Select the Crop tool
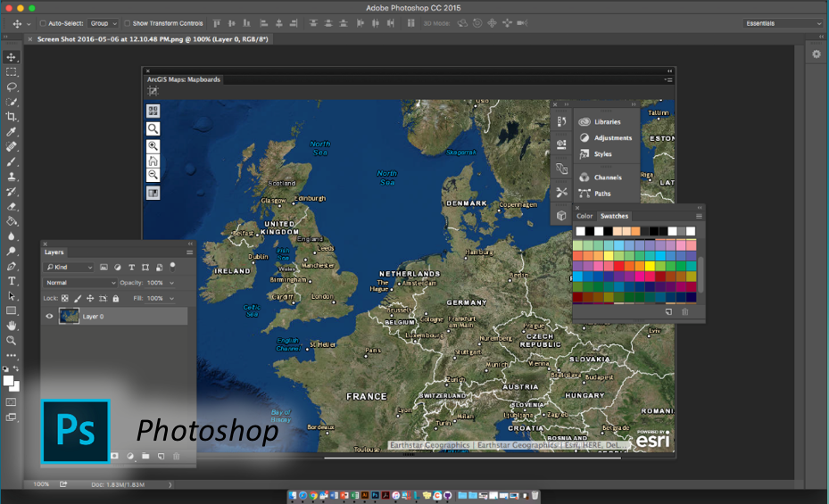Viewport: 829px width, 504px height. pyautogui.click(x=12, y=117)
